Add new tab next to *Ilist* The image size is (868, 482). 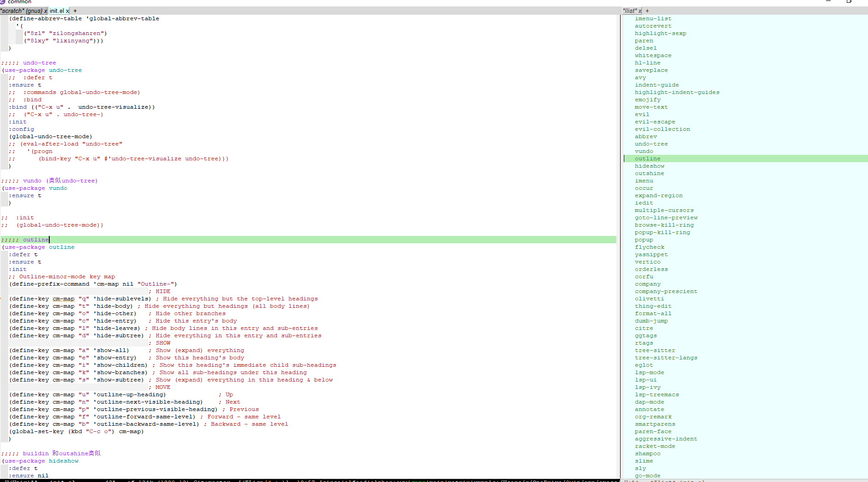[x=647, y=11]
